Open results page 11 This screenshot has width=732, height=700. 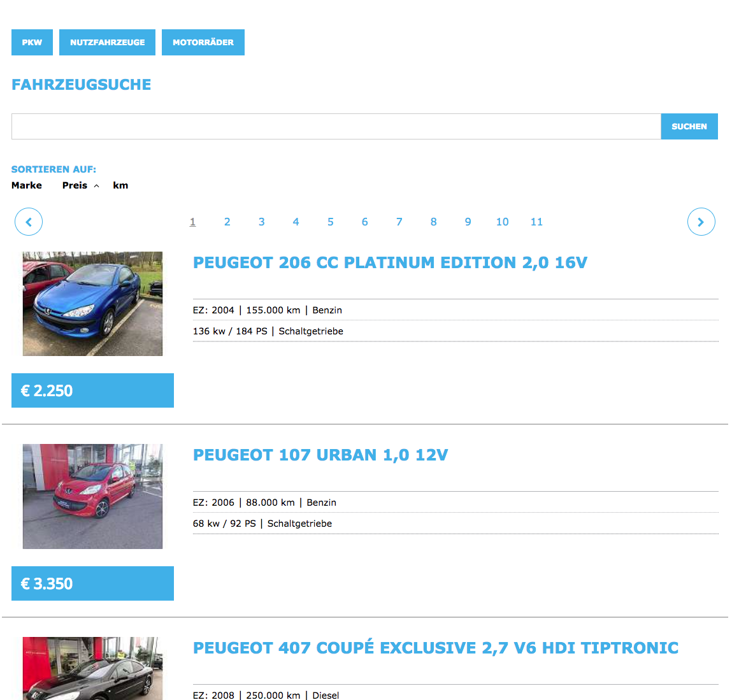536,222
